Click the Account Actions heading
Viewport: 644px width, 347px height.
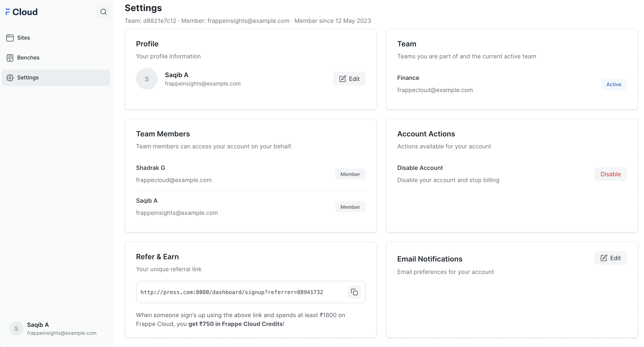pyautogui.click(x=426, y=134)
